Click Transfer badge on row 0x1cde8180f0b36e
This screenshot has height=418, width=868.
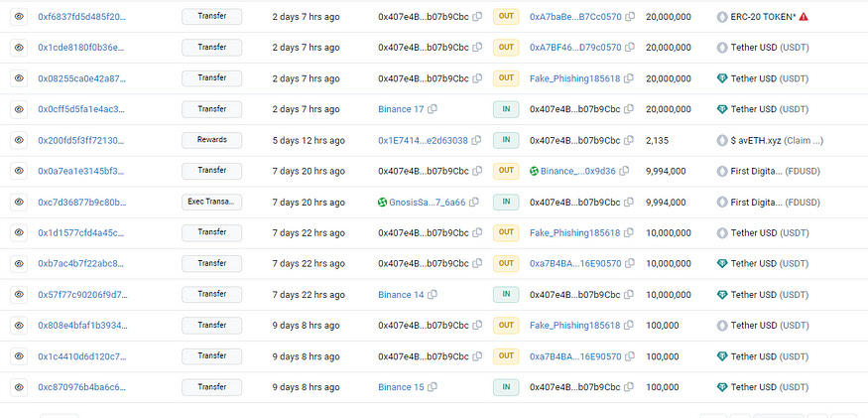point(212,48)
